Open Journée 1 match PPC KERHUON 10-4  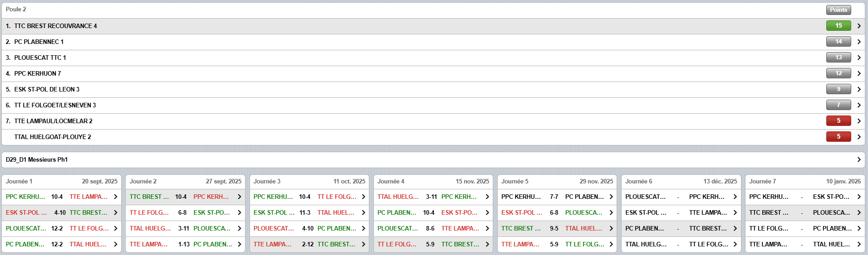(61, 197)
